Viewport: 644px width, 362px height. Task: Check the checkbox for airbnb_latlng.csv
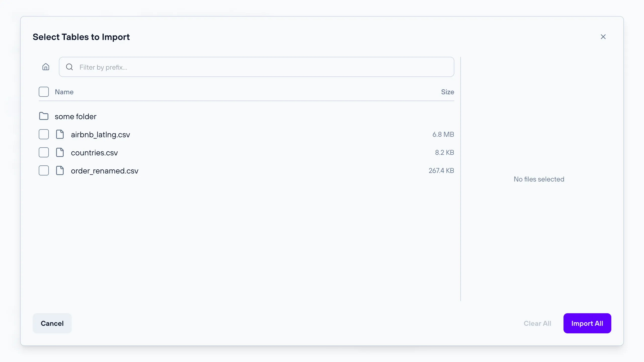(44, 134)
